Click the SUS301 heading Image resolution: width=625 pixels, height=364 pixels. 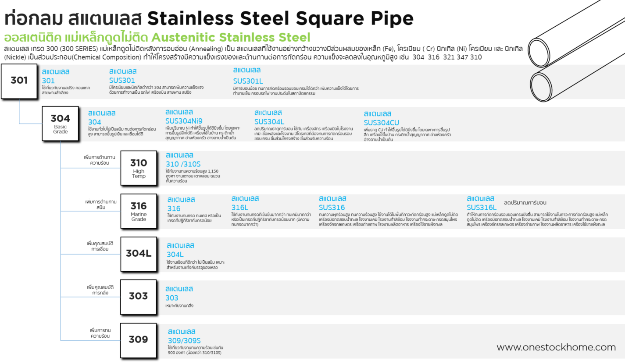pos(122,81)
